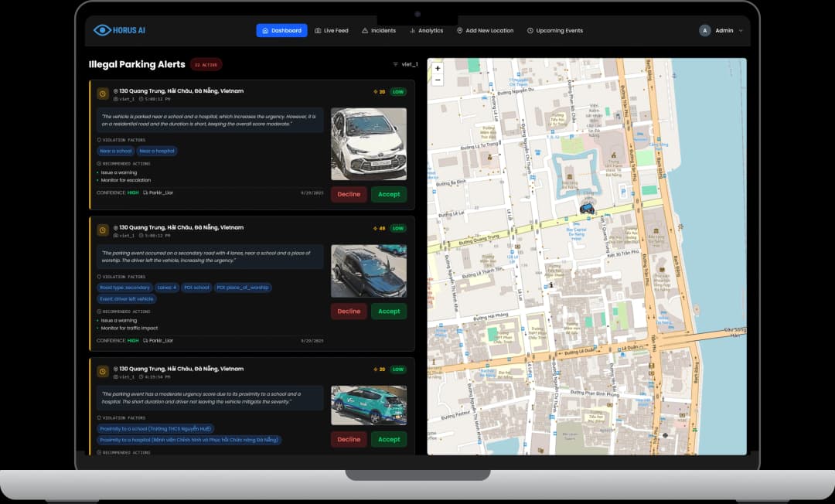
Task: Click the Horus AI eye logo
Action: coord(102,30)
